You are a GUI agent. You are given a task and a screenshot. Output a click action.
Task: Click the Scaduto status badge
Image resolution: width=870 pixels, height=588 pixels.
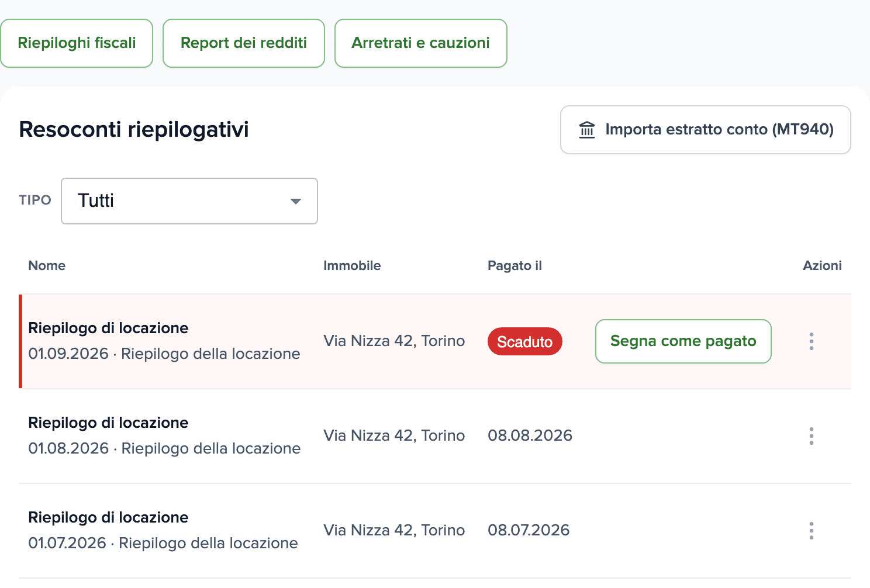pyautogui.click(x=525, y=341)
